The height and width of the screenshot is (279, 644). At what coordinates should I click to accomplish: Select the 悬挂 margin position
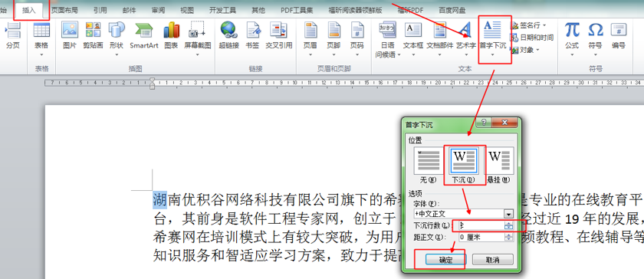point(498,165)
